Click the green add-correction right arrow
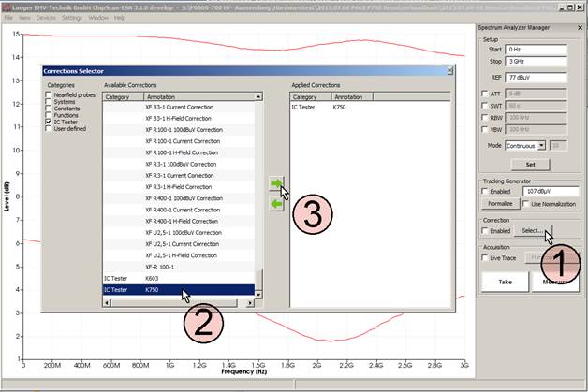Viewport: 588px width, 392px height. (x=275, y=184)
